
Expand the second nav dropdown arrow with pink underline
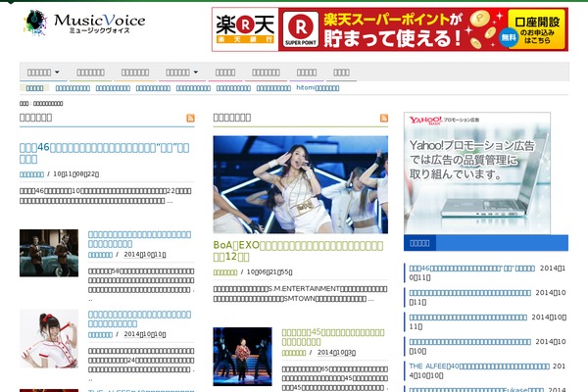(195, 72)
